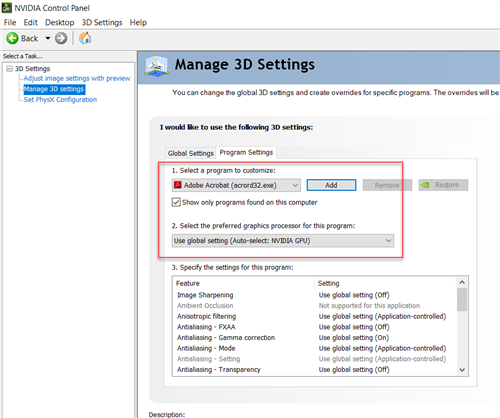Image resolution: width=500 pixels, height=418 pixels.
Task: Switch to the Global Settings tab
Action: tap(191, 153)
